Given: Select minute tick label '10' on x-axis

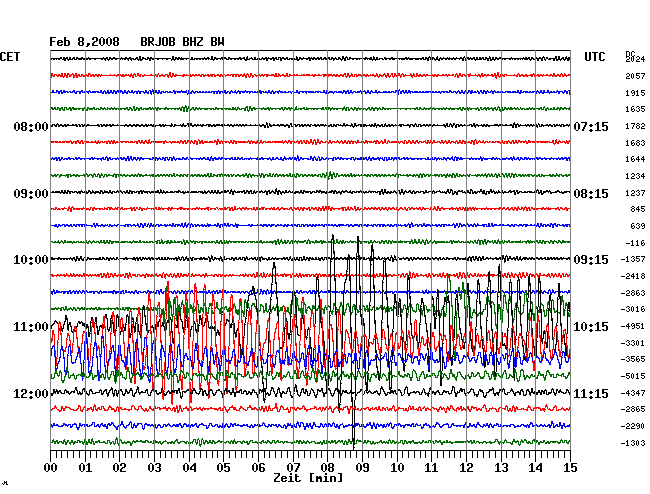Looking at the screenshot, I should [x=397, y=468].
